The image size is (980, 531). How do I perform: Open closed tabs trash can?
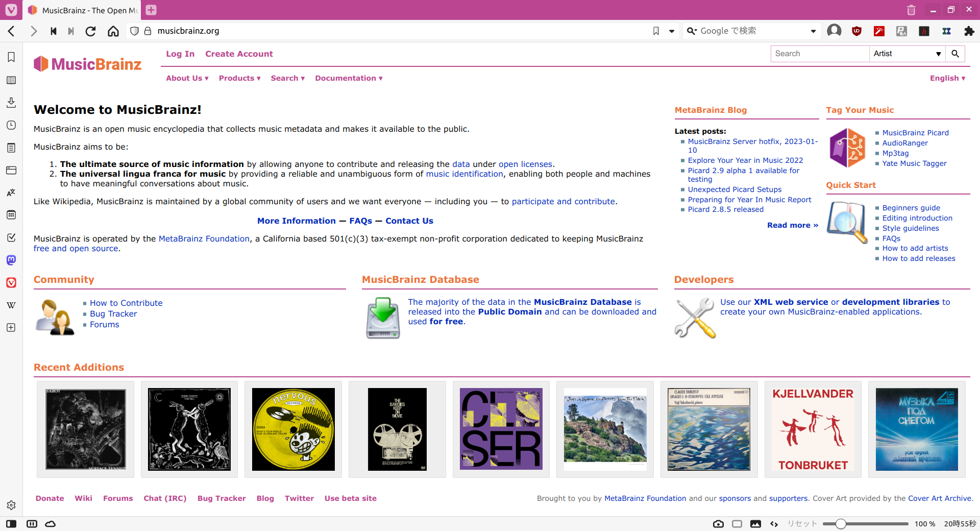[911, 10]
